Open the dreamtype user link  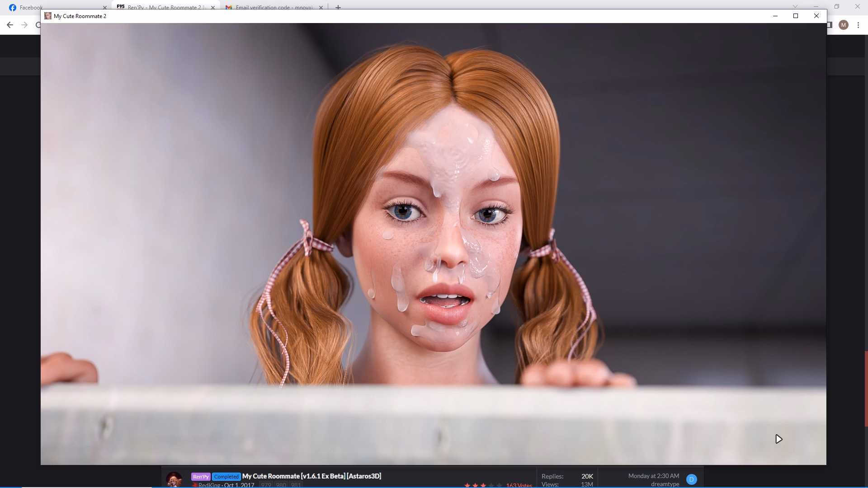click(x=665, y=484)
